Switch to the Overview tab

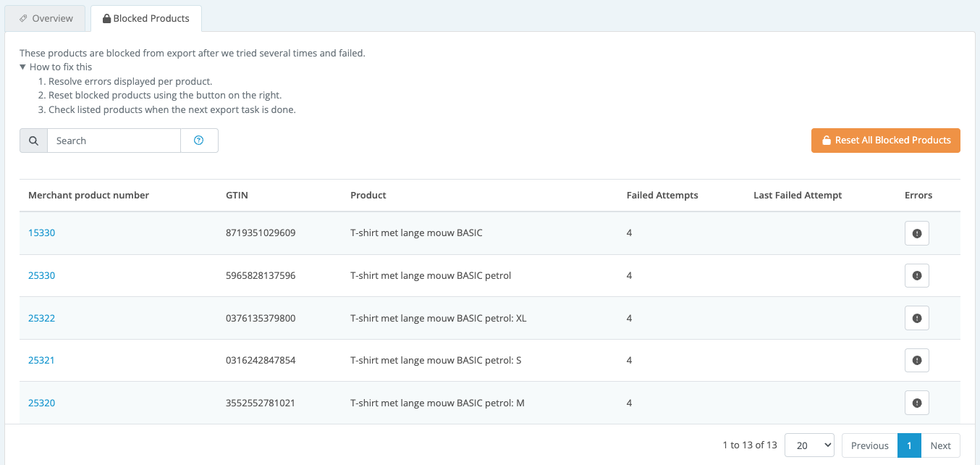46,18
